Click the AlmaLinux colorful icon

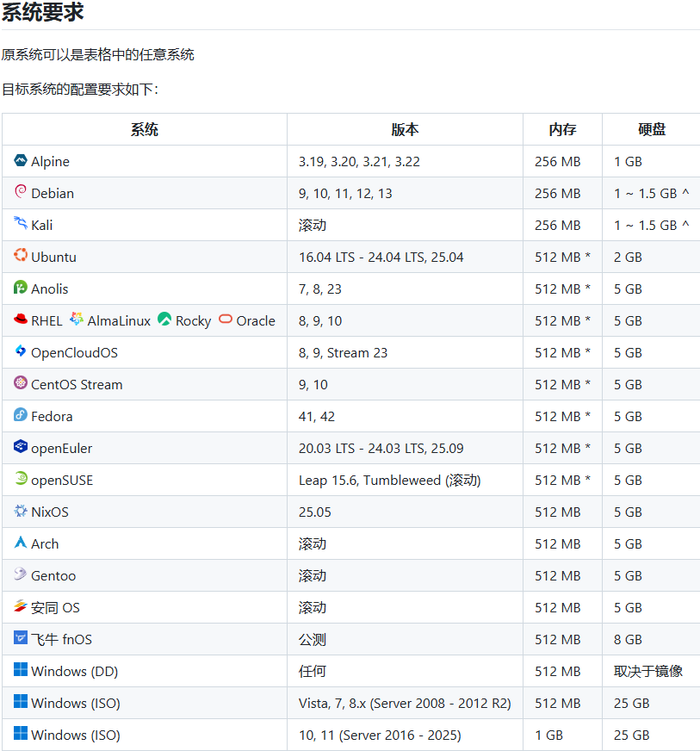pos(77,320)
